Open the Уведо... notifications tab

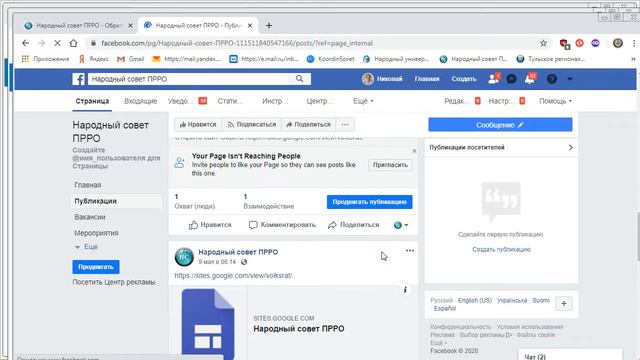[x=187, y=101]
